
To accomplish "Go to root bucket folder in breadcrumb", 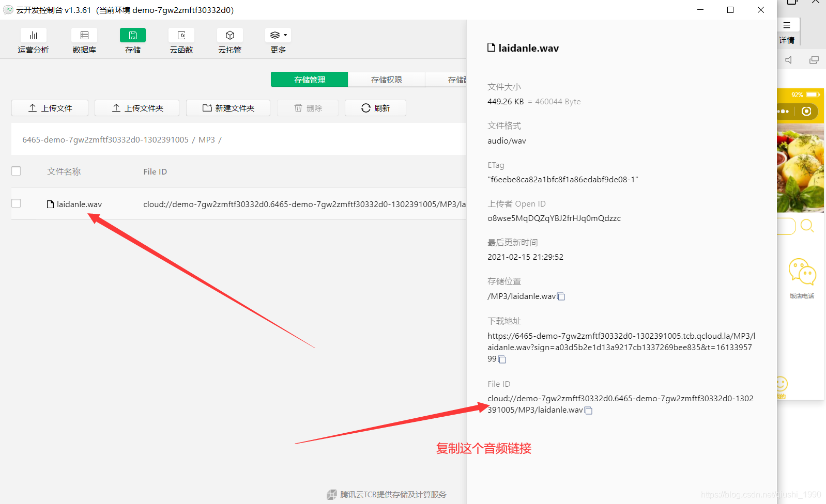I will click(x=105, y=140).
